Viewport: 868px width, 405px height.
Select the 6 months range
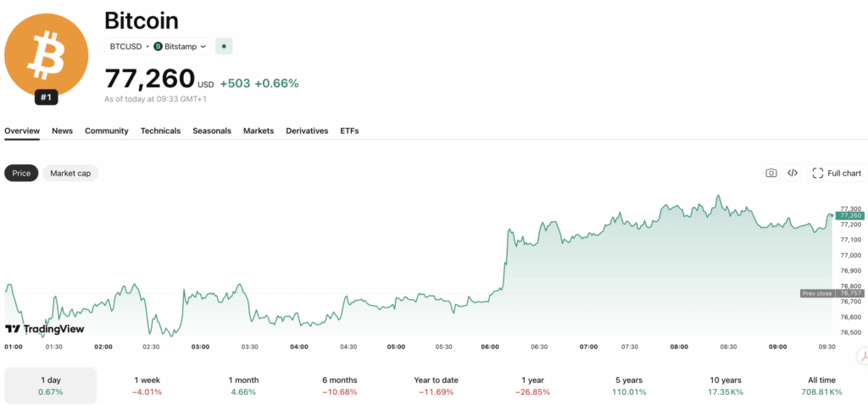(x=340, y=386)
